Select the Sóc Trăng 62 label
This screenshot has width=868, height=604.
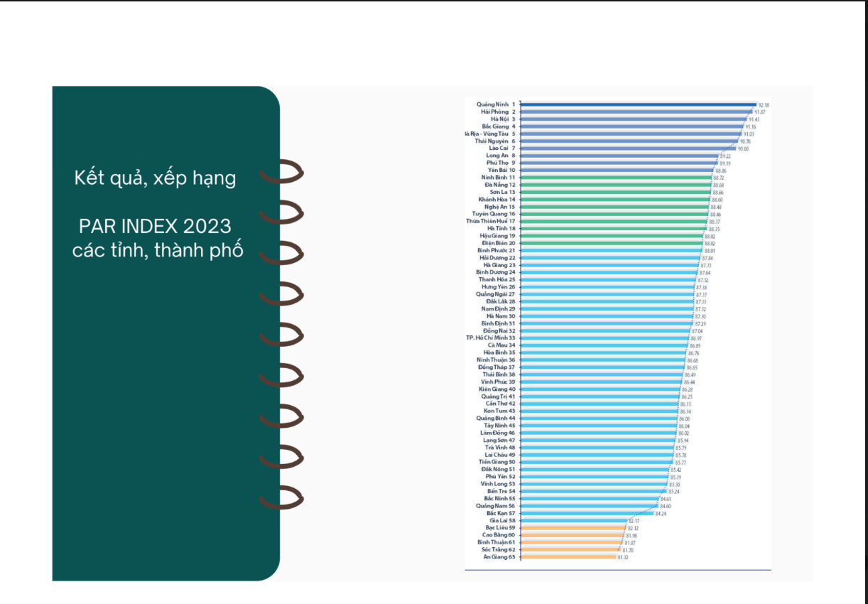(498, 550)
